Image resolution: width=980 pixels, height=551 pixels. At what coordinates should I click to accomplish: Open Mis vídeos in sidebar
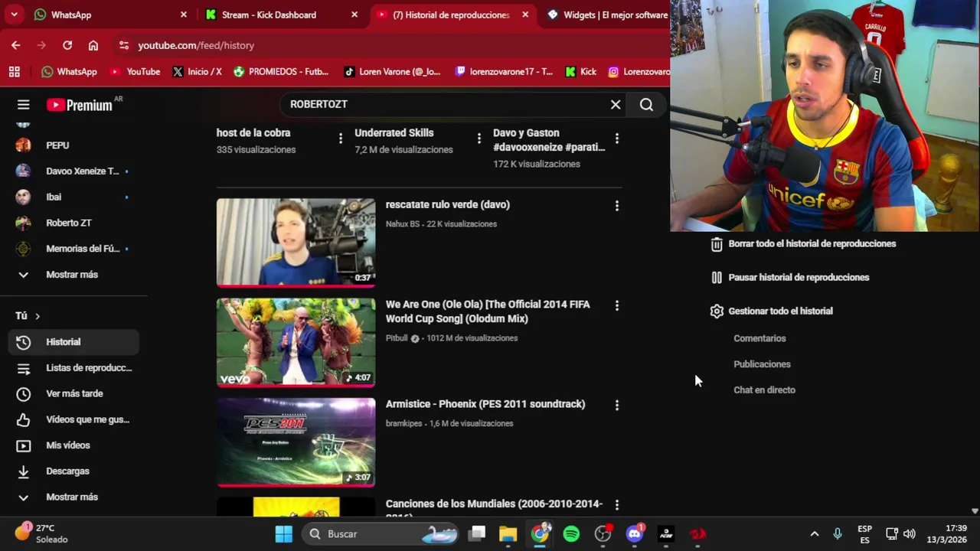[73, 445]
